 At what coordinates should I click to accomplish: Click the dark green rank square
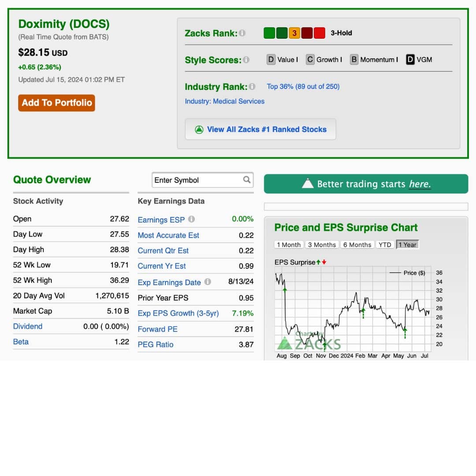(x=282, y=33)
